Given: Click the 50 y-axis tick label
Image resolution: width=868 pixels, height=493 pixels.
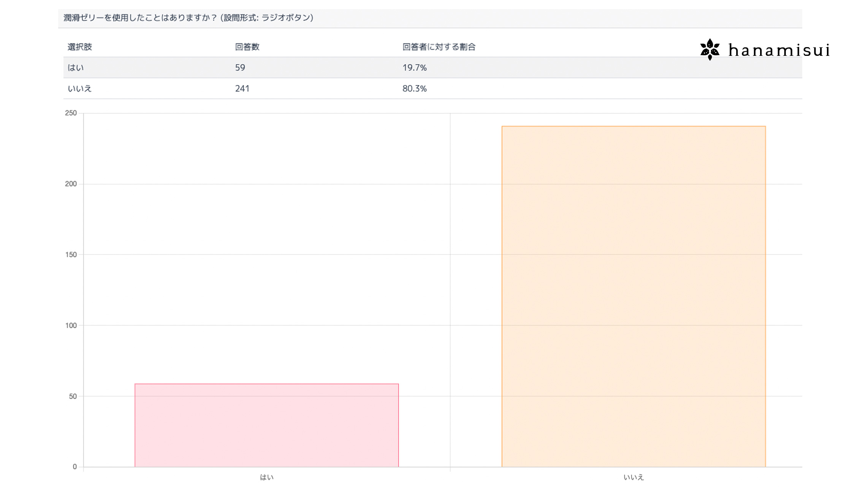Looking at the screenshot, I should (x=73, y=397).
